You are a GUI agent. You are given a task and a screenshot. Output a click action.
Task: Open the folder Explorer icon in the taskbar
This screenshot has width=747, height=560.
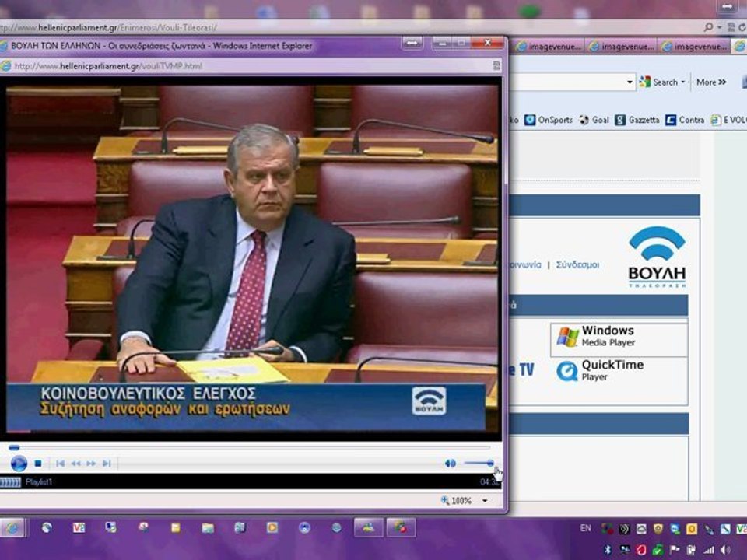[x=208, y=527]
